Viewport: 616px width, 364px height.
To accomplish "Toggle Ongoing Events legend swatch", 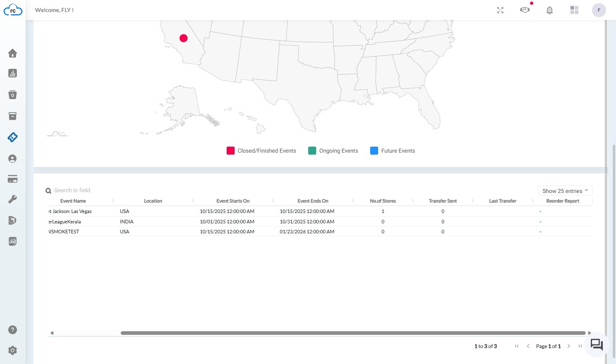I will (x=312, y=151).
